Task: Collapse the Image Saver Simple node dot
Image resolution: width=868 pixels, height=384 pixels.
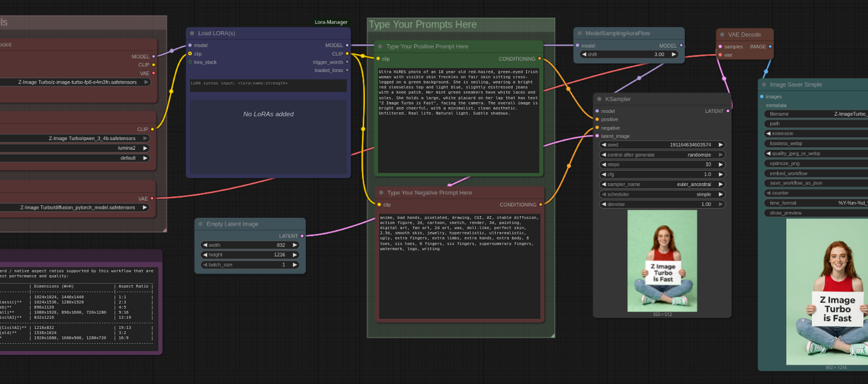Action: [x=764, y=85]
